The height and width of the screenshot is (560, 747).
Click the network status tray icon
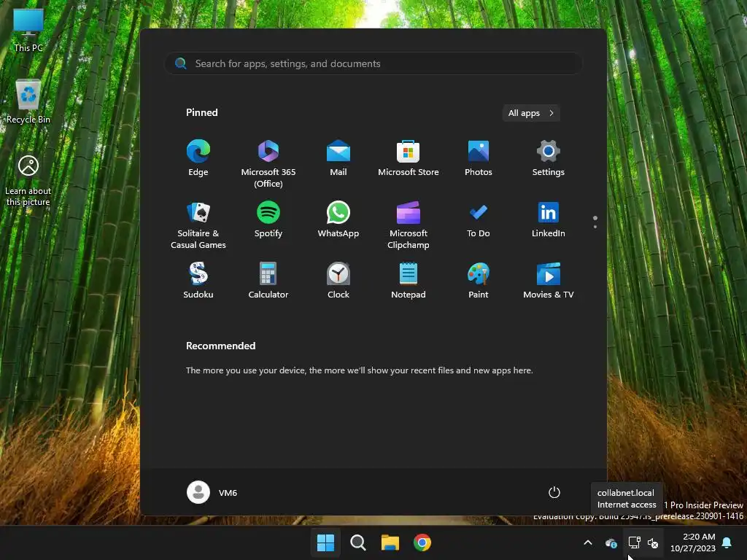click(634, 542)
